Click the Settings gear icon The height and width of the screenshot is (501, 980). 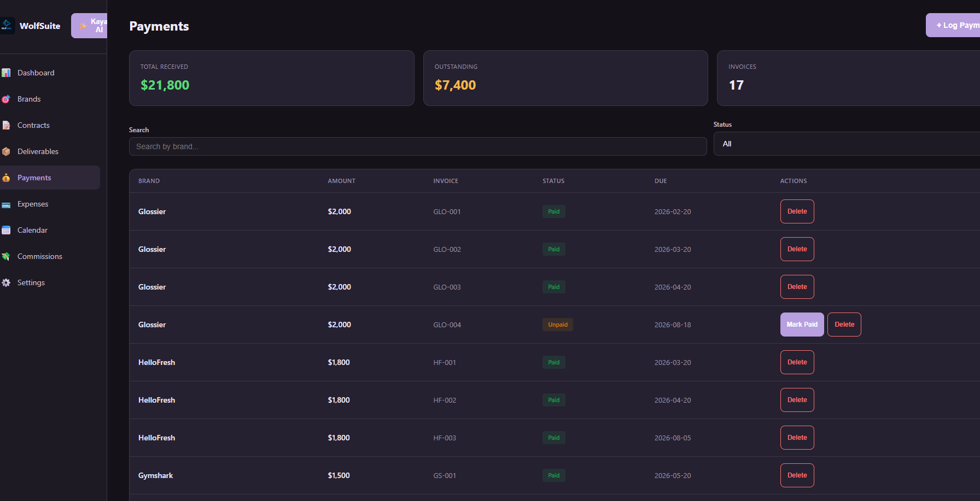[x=6, y=282]
